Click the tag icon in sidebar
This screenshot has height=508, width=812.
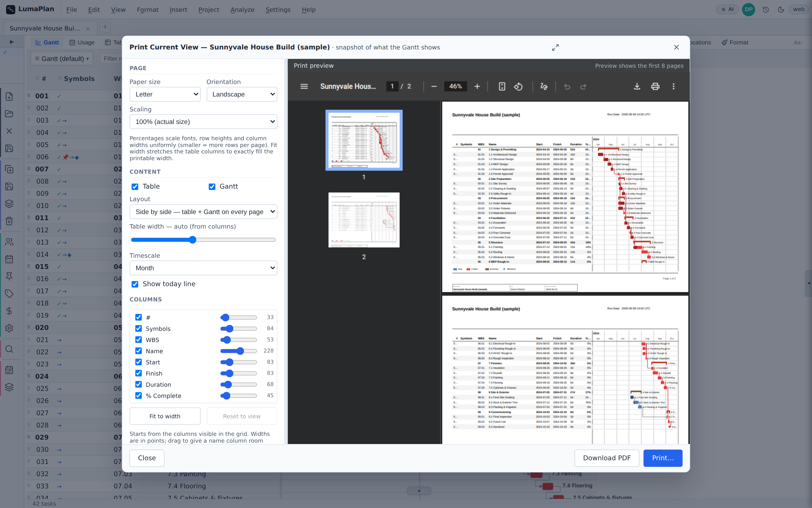(x=9, y=294)
